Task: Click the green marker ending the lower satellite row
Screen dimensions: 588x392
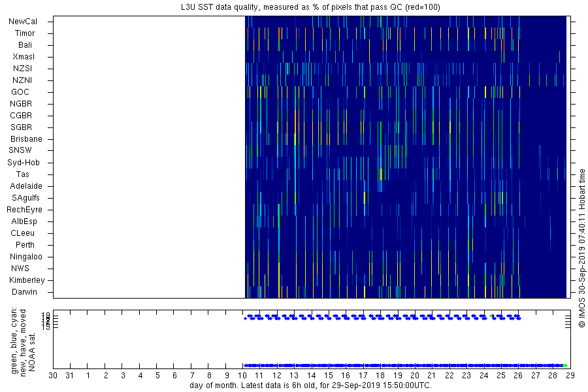Action: 565,365
